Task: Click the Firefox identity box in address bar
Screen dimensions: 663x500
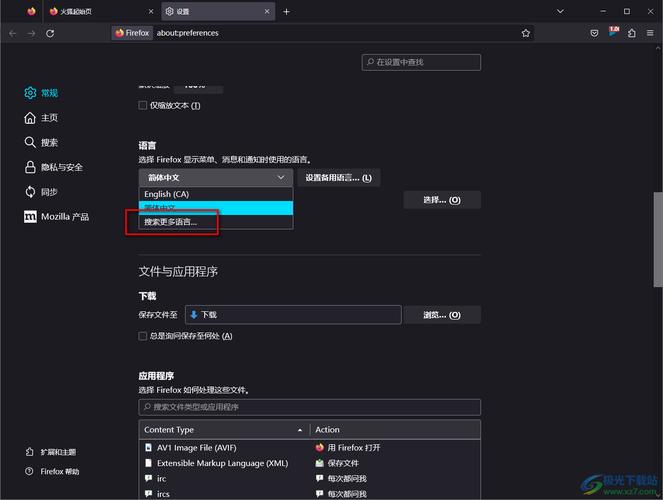Action: tap(132, 33)
